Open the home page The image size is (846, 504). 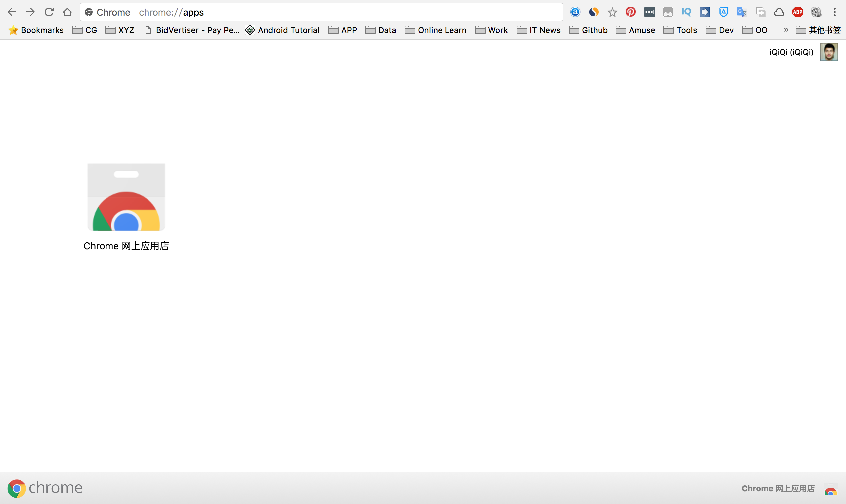[x=67, y=12]
